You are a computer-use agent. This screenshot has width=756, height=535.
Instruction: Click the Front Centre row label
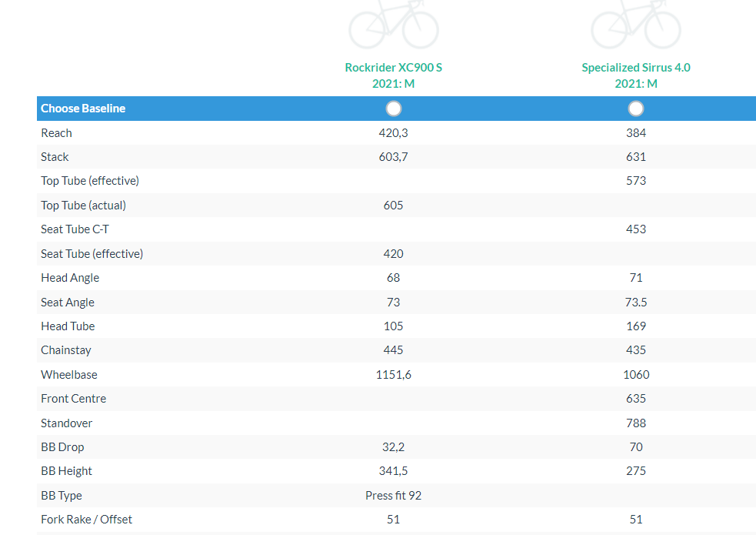[x=73, y=399]
